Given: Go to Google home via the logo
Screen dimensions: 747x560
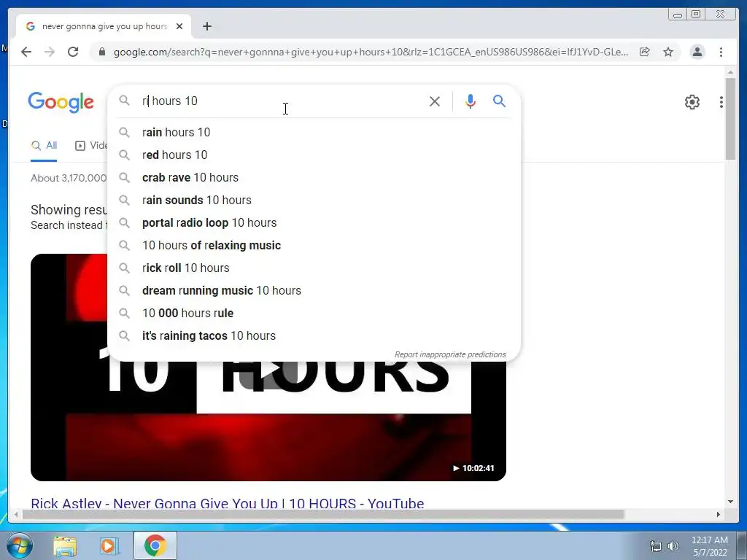Looking at the screenshot, I should pos(61,102).
